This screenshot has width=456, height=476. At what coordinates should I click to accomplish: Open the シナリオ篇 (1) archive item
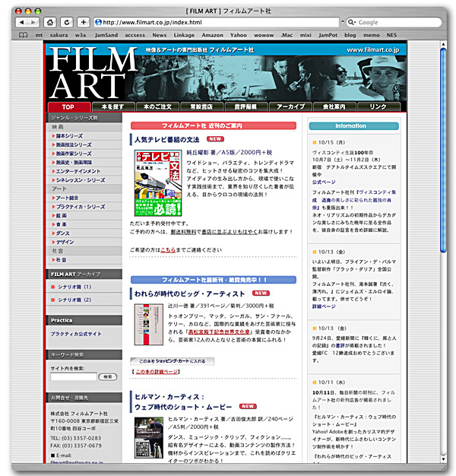click(74, 287)
